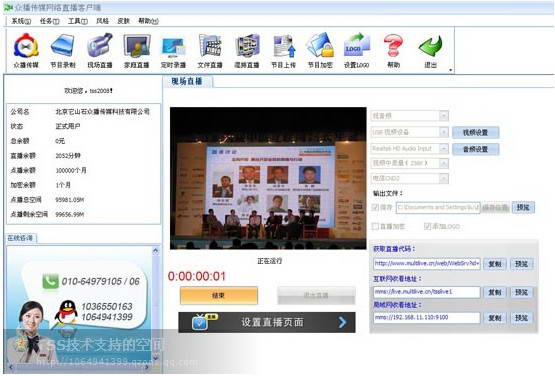The height and width of the screenshot is (376, 555).
Task: Preview the 互联网收看地址 link
Action: click(522, 292)
